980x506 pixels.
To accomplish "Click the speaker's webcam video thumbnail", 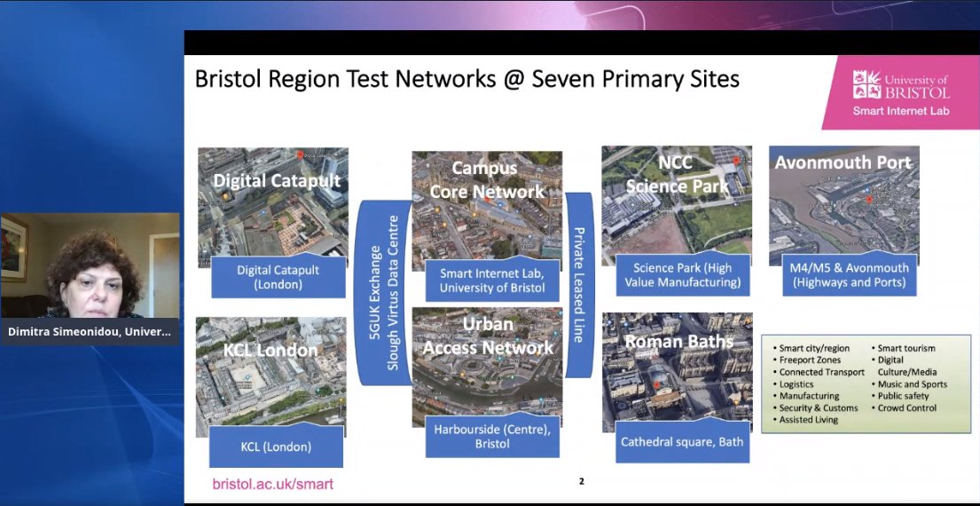I will click(x=90, y=265).
